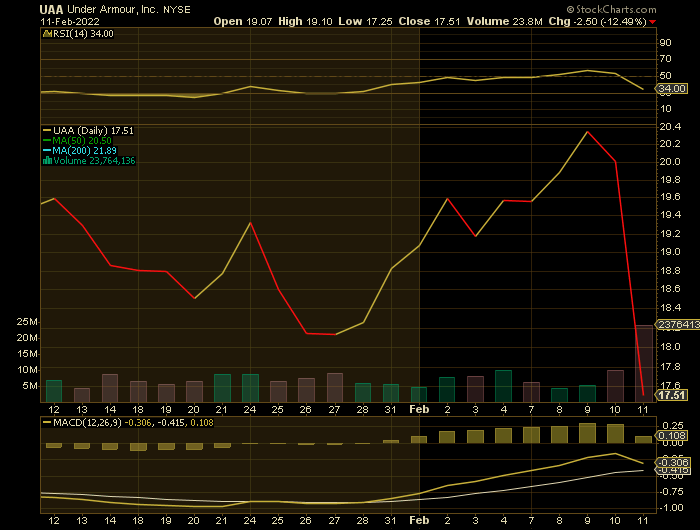
Task: Click the Low 17.25 value
Action: [x=365, y=21]
